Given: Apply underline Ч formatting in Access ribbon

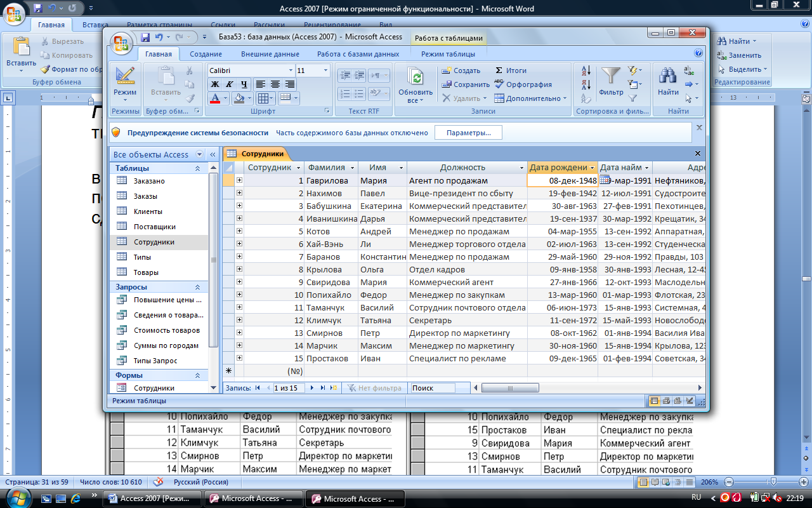Looking at the screenshot, I should point(244,84).
